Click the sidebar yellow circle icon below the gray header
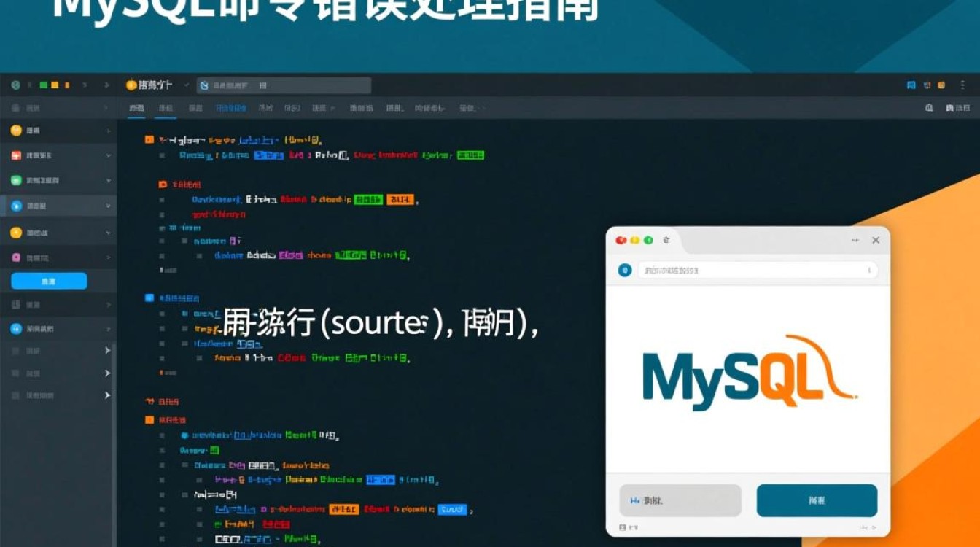The height and width of the screenshot is (547, 980). click(16, 131)
